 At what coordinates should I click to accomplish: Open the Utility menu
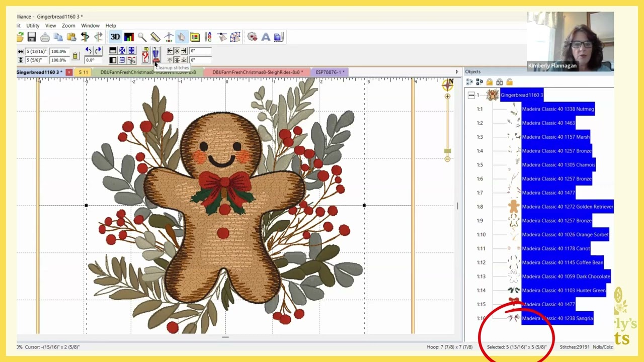point(33,26)
